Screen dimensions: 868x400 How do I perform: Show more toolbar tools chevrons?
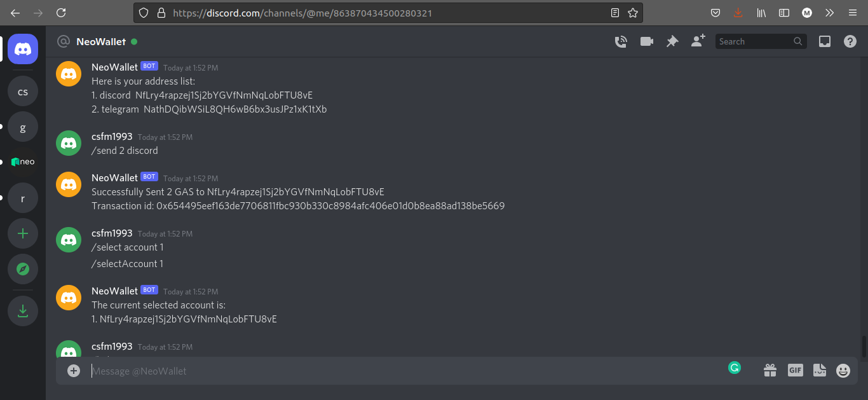[x=829, y=13]
